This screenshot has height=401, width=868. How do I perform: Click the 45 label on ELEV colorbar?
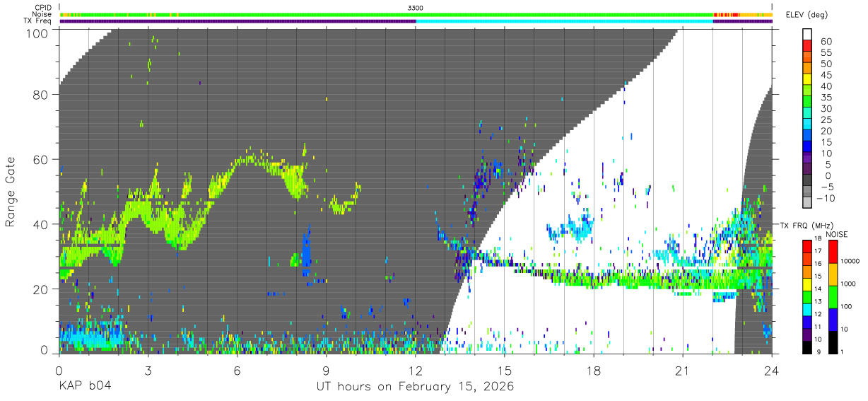tap(826, 75)
